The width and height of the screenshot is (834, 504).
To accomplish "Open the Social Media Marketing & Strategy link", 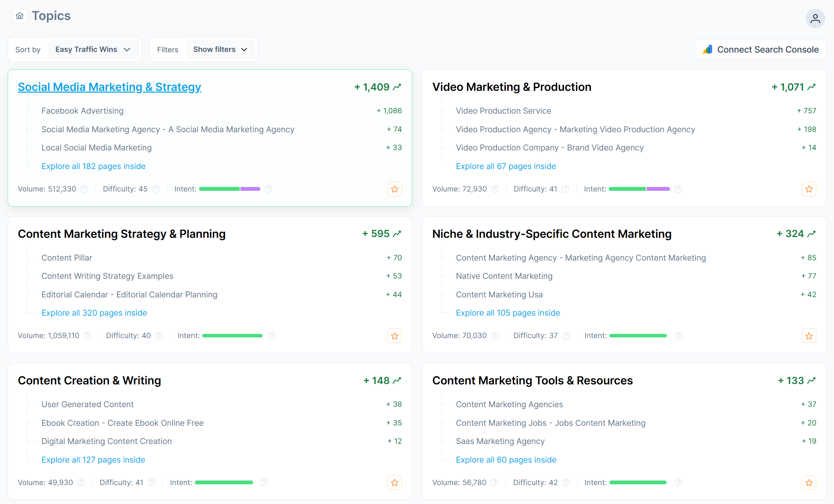I will click(x=109, y=87).
